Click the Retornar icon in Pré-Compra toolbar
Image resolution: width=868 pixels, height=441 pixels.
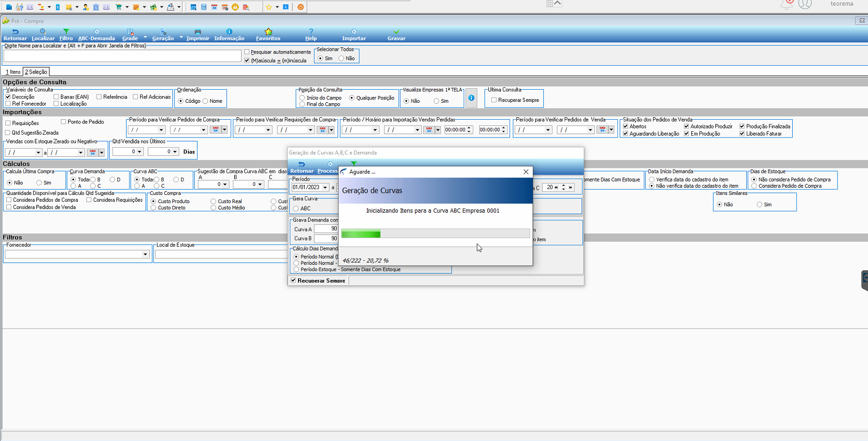15,32
